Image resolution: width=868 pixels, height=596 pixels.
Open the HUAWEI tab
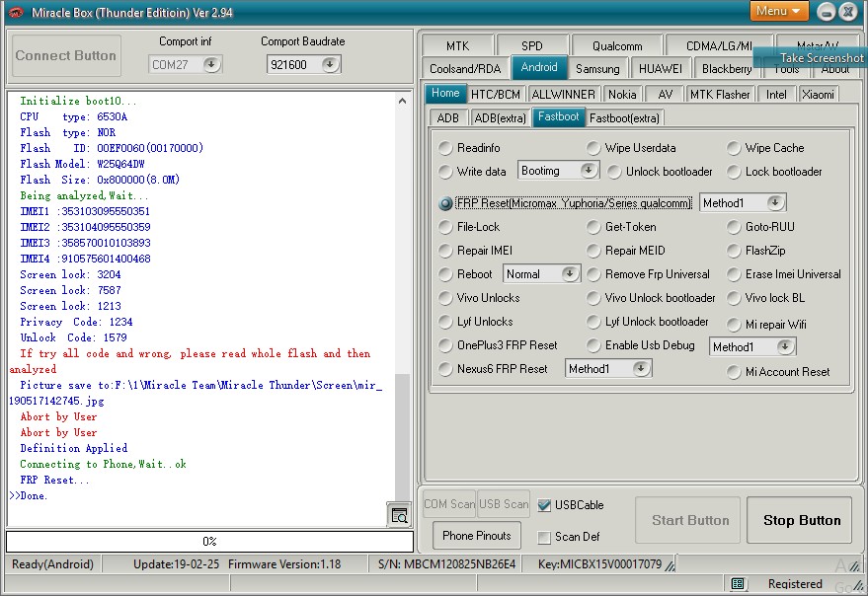coord(660,68)
